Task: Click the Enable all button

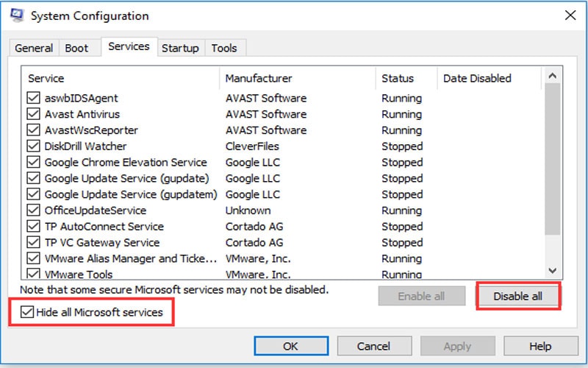Action: pyautogui.click(x=421, y=297)
